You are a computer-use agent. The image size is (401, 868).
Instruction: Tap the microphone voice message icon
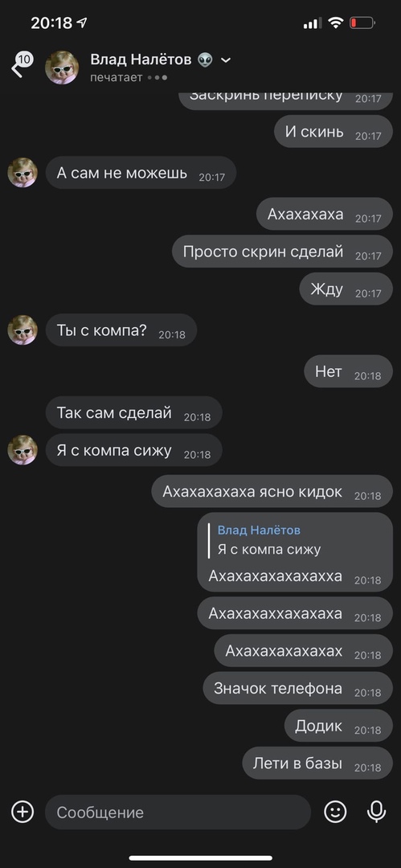pos(377,812)
